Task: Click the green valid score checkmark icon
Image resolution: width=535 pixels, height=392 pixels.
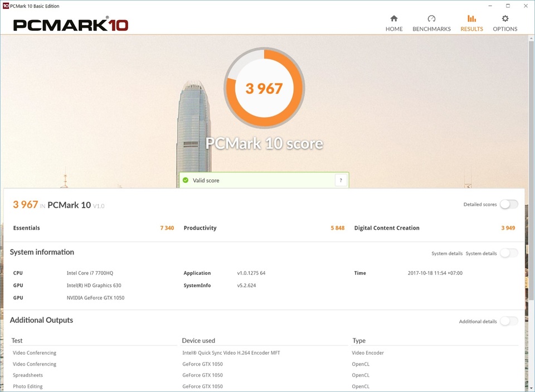Action: [x=186, y=180]
